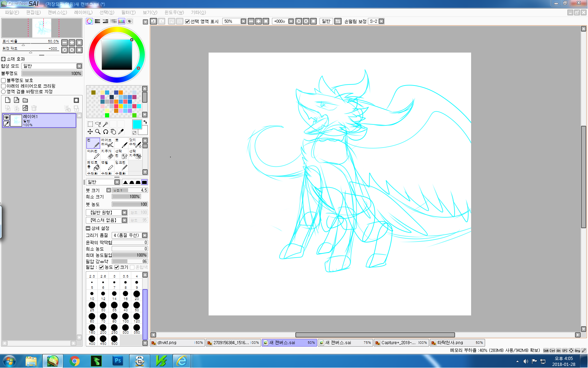Toggle 필압 크기 checkbox
Screen dimensions: 588x368
coord(117,267)
